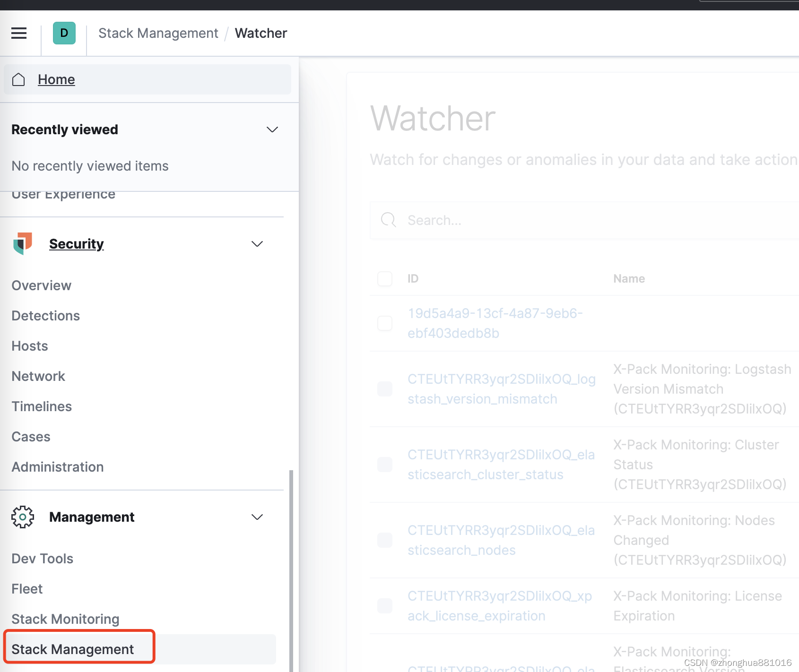The image size is (799, 672).
Task: Sort table by ID column
Action: (413, 279)
